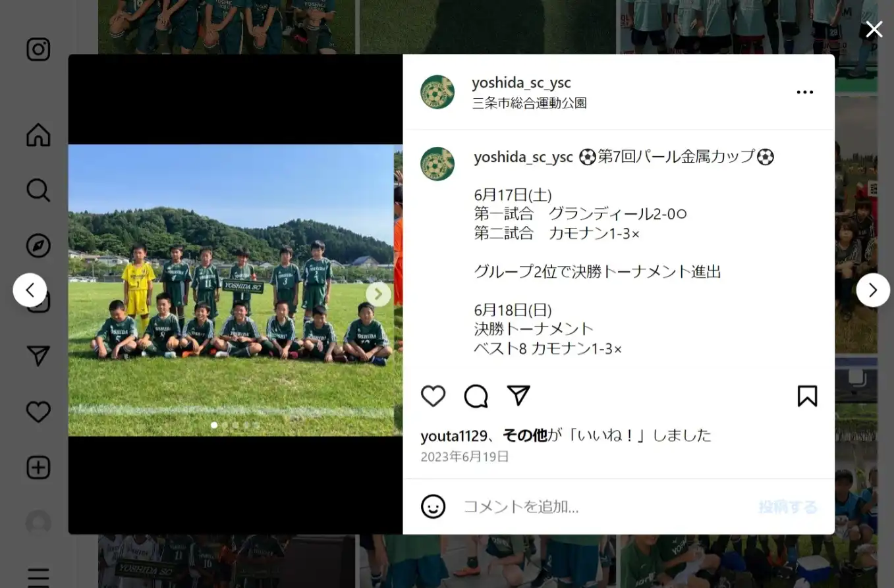The height and width of the screenshot is (588, 894).
Task: Open location 三条市総合運動公園
Action: [529, 103]
